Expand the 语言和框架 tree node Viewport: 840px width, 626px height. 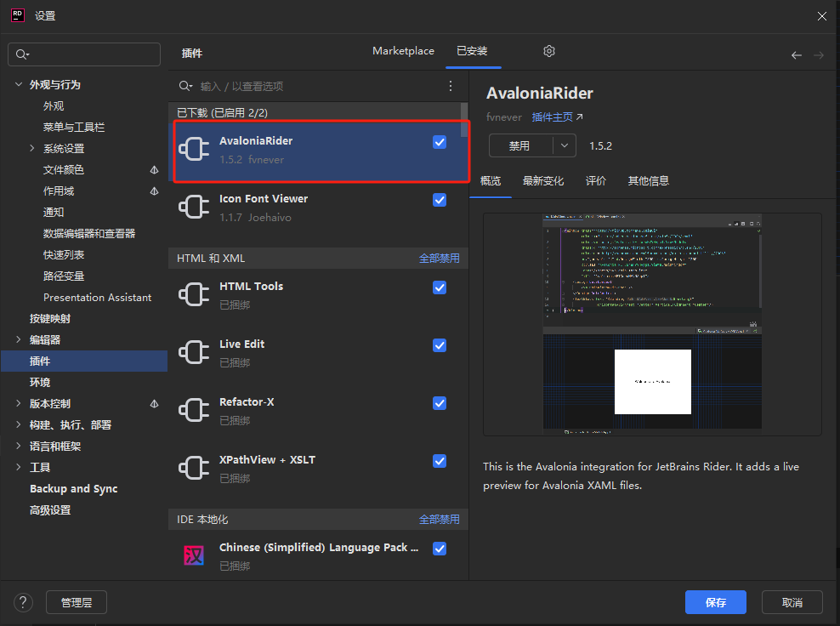coord(19,446)
